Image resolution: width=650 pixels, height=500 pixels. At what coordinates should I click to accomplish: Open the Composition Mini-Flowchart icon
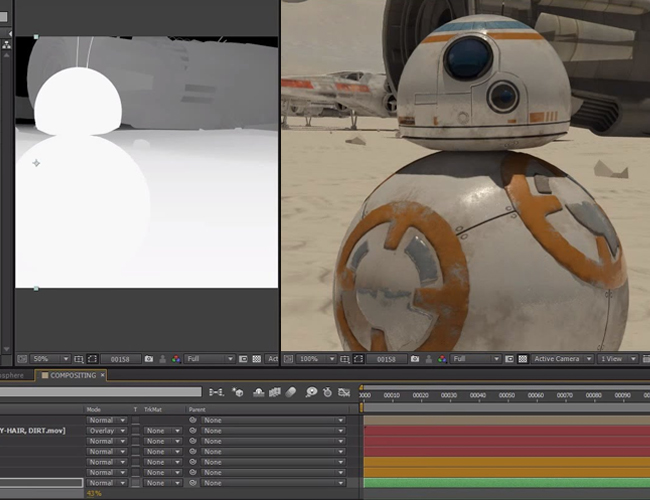(x=216, y=392)
